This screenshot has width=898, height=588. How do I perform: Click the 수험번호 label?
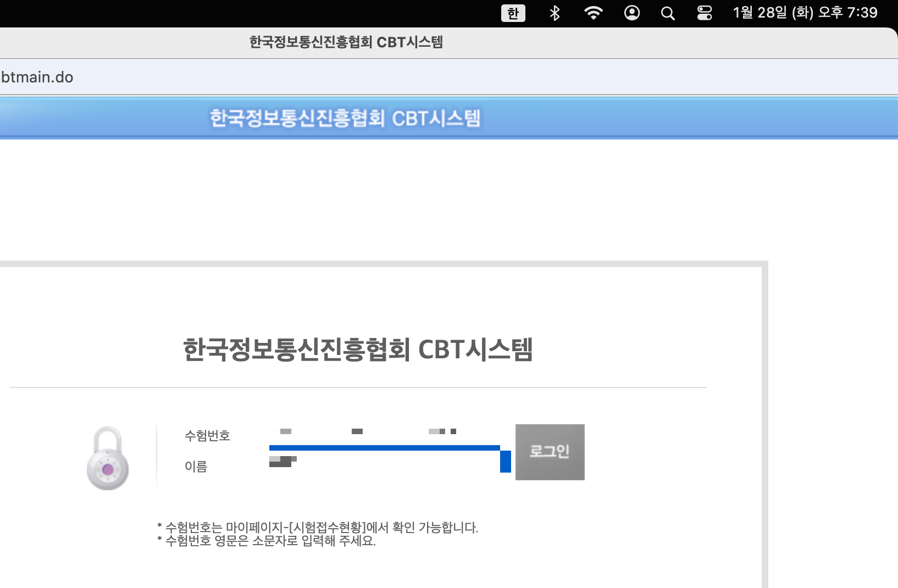point(207,436)
